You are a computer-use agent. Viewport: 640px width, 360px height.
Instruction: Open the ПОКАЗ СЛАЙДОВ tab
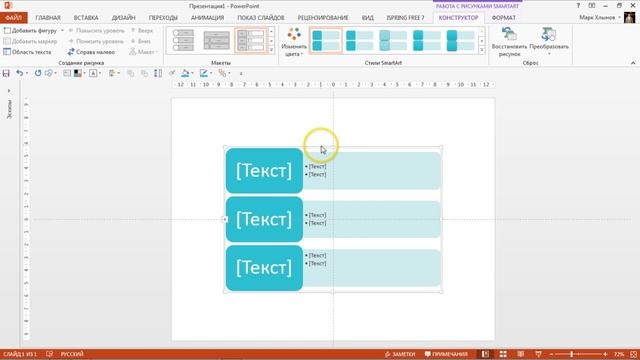[x=261, y=18]
